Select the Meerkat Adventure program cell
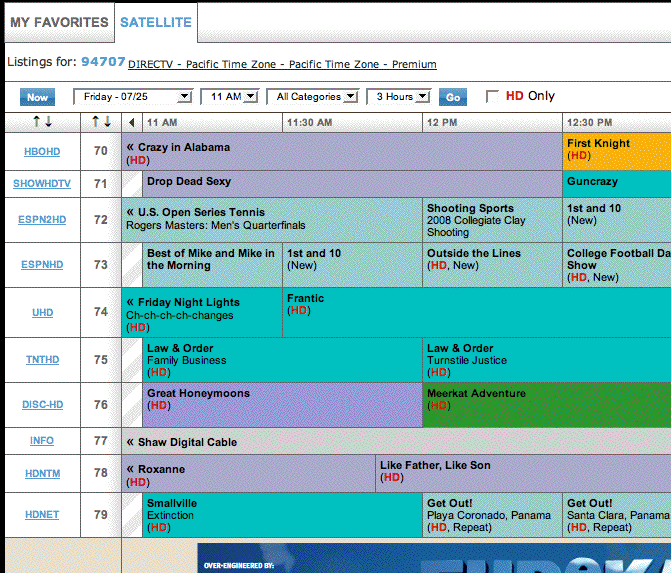This screenshot has height=573, width=671. click(545, 404)
